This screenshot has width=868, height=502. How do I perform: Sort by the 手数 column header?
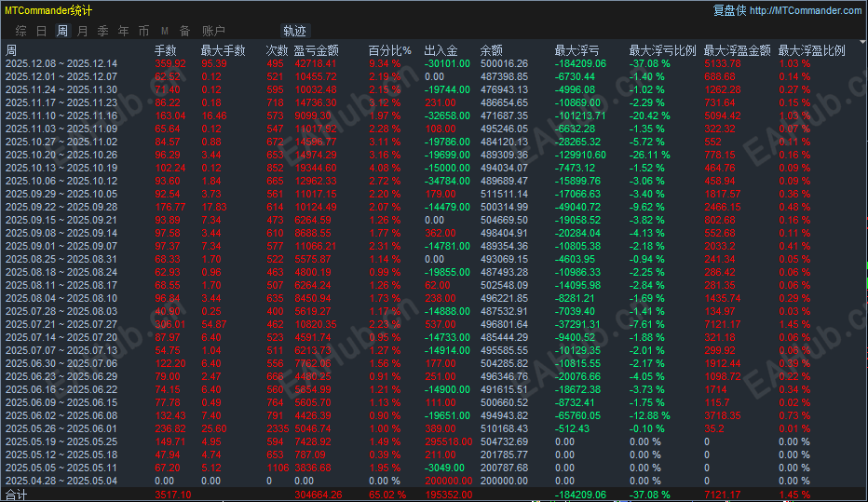(165, 50)
